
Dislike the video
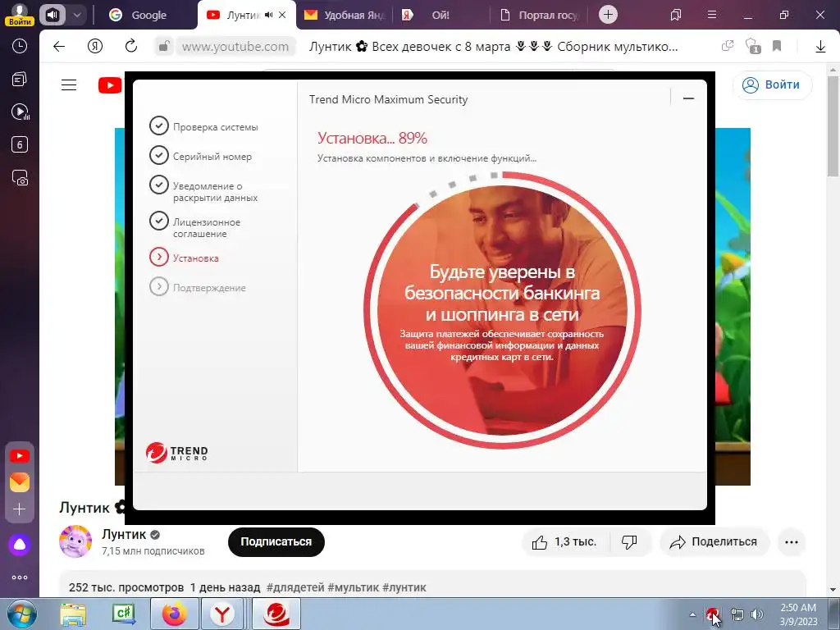pyautogui.click(x=629, y=542)
